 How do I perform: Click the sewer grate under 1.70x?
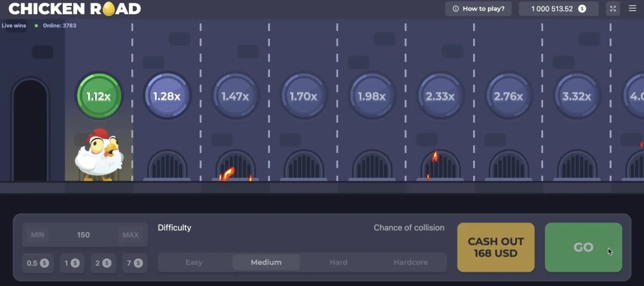[304, 166]
